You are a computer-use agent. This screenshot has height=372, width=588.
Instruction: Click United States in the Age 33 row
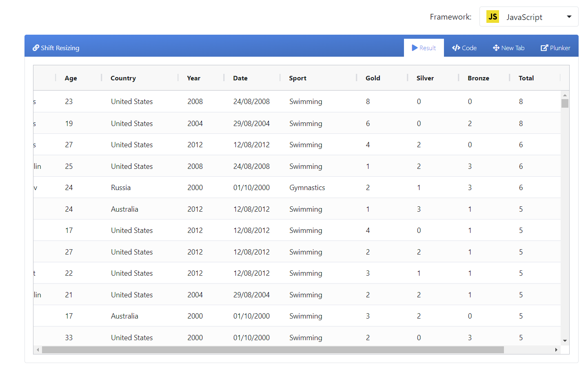(x=132, y=338)
